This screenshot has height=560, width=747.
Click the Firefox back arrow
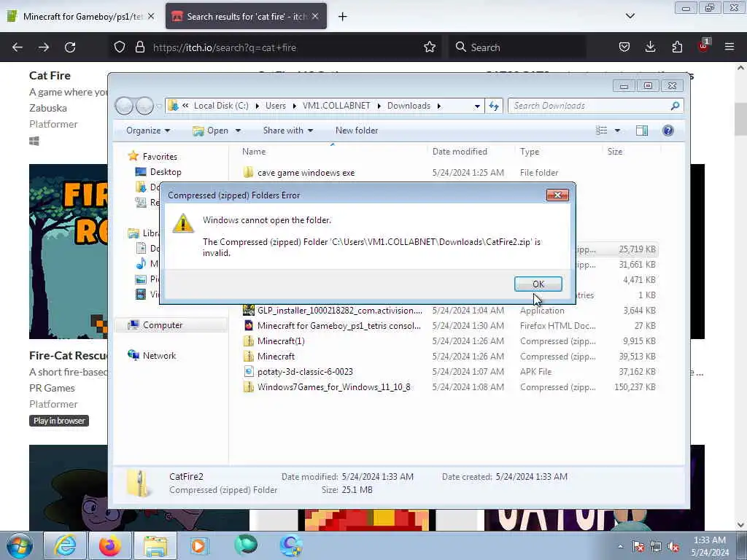pyautogui.click(x=18, y=47)
